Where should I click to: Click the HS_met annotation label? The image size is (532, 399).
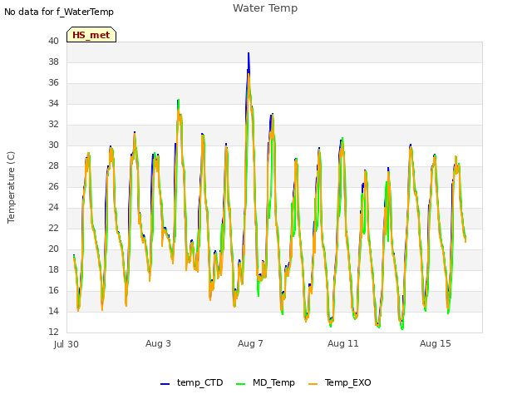(x=91, y=35)
